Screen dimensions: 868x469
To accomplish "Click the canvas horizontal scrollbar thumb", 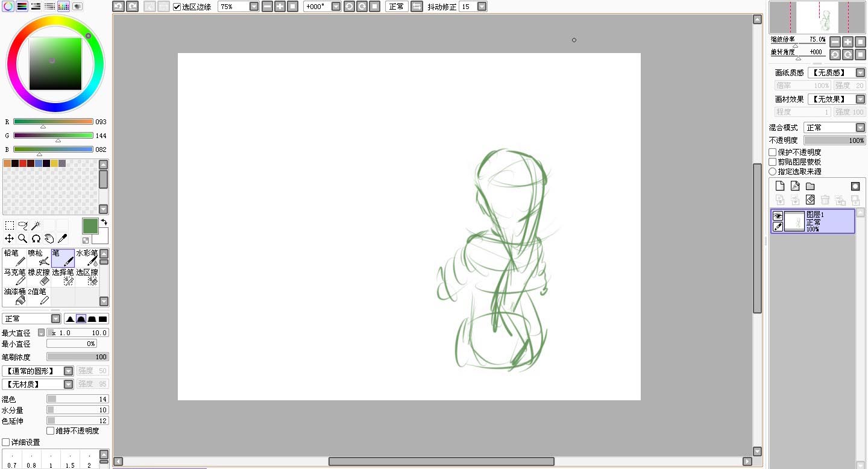I will click(441, 462).
